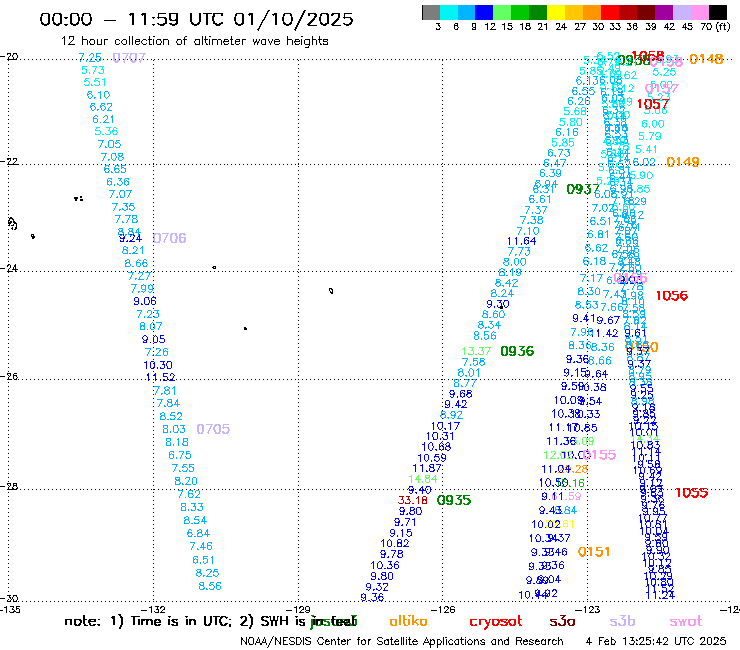The height and width of the screenshot is (650, 740).
Task: Click the green time label '0937'
Action: (583, 189)
